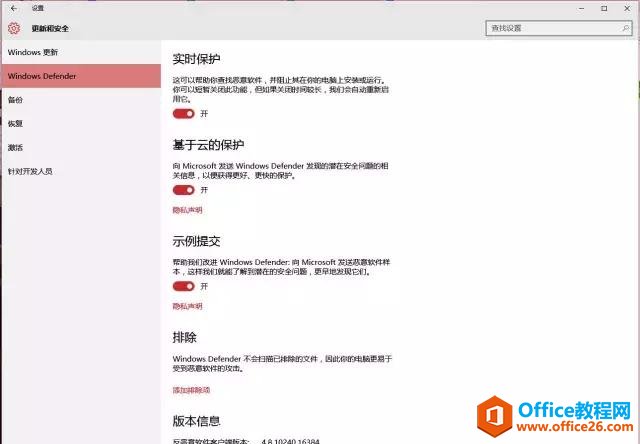
Task: Open the 激活 section
Action: (81, 147)
